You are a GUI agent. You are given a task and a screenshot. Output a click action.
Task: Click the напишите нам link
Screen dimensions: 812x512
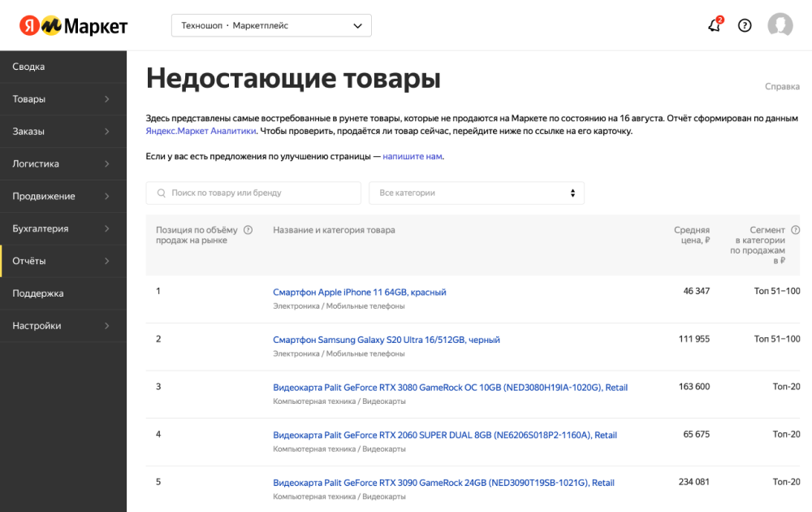pos(412,157)
